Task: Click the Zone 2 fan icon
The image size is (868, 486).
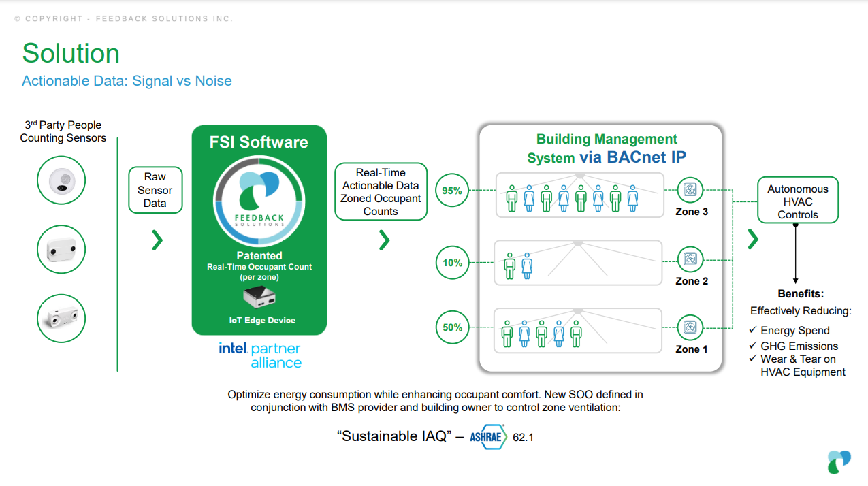Action: pos(690,260)
